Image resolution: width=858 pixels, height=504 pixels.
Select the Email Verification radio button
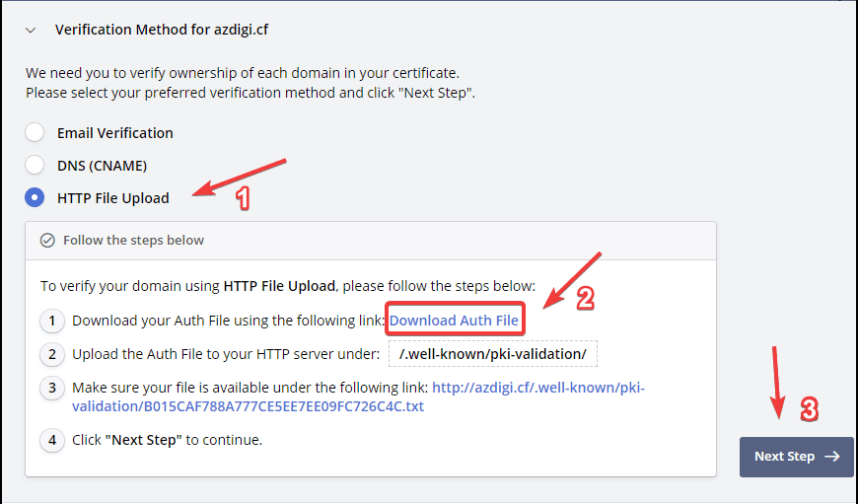[x=35, y=133]
